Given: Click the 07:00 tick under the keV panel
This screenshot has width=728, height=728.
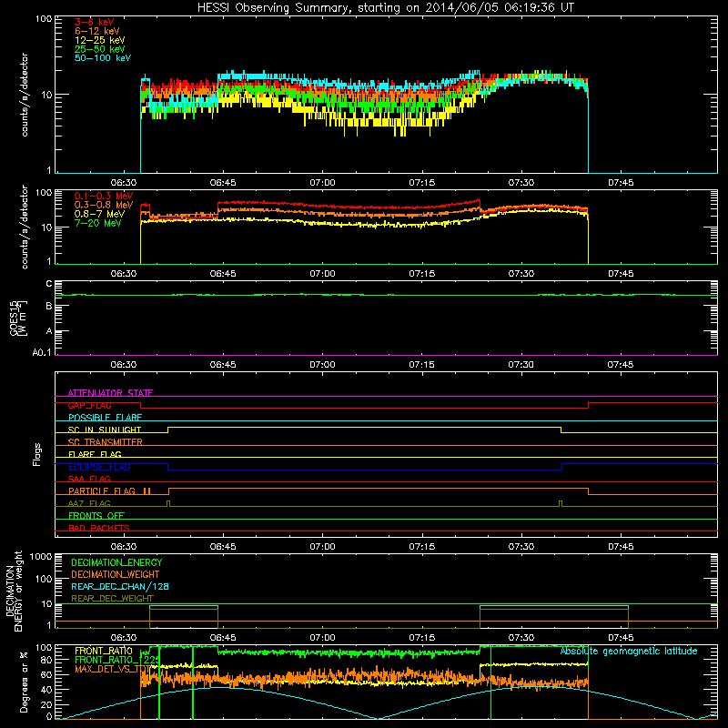Looking at the screenshot, I should (x=322, y=183).
